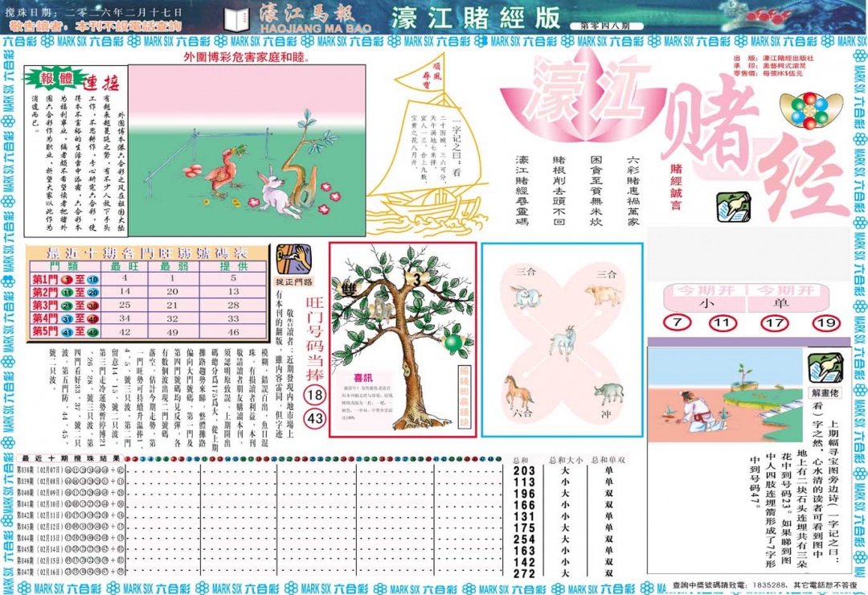This screenshot has width=868, height=595.
Task: Pick the green ball on the money tree
Action: (452, 341)
